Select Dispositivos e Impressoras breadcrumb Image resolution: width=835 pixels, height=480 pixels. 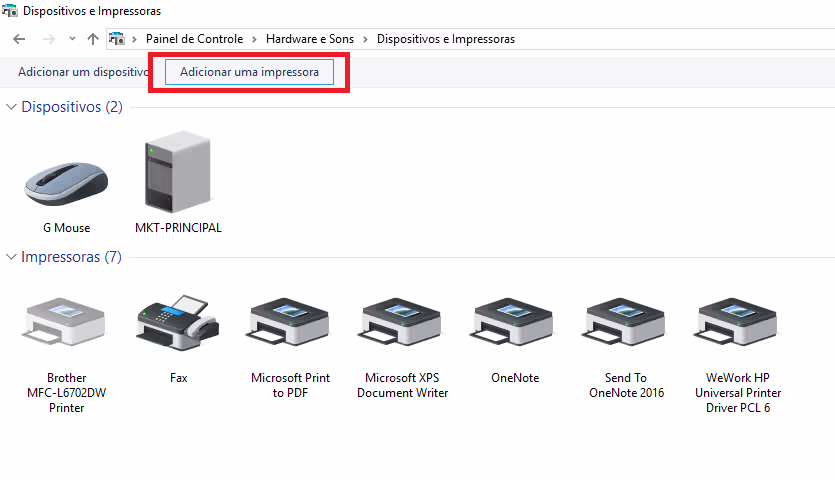click(446, 39)
